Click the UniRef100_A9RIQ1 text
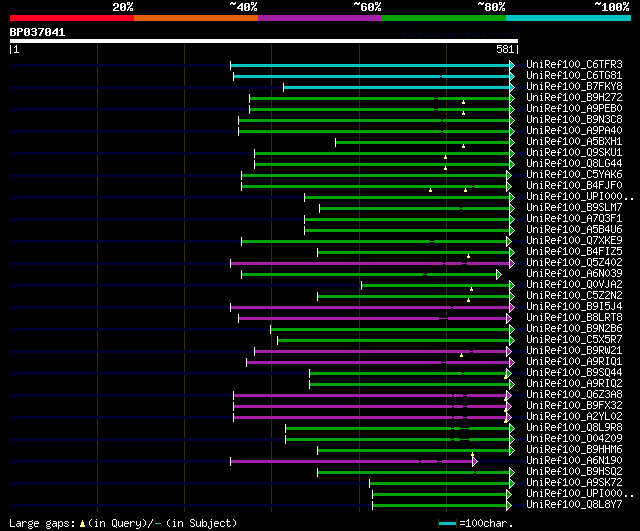Screen dimensions: 640x531 [x=574, y=362]
